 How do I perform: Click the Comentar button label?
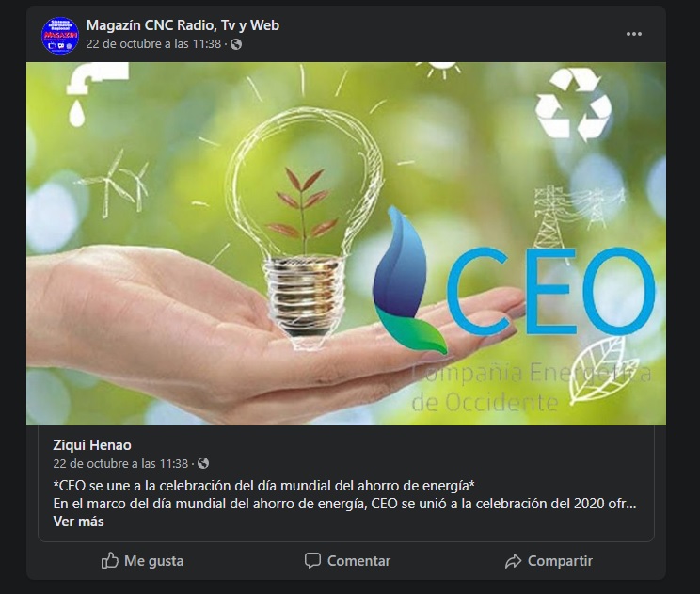click(358, 560)
